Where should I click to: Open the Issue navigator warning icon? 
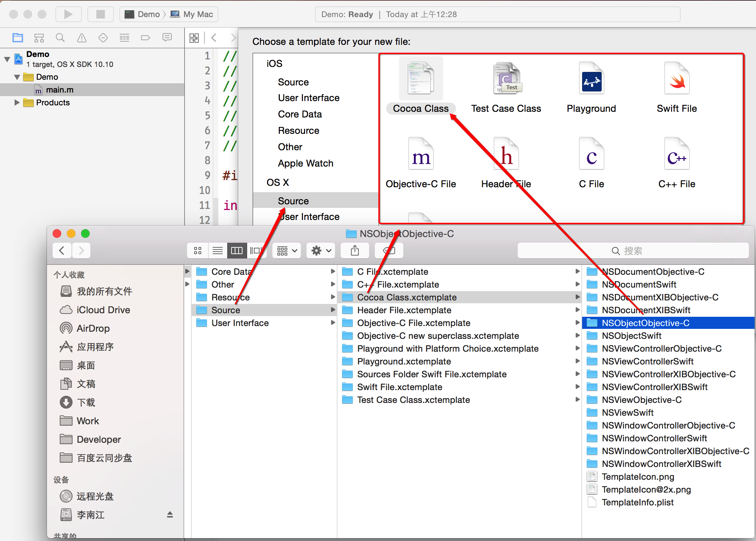coord(82,37)
